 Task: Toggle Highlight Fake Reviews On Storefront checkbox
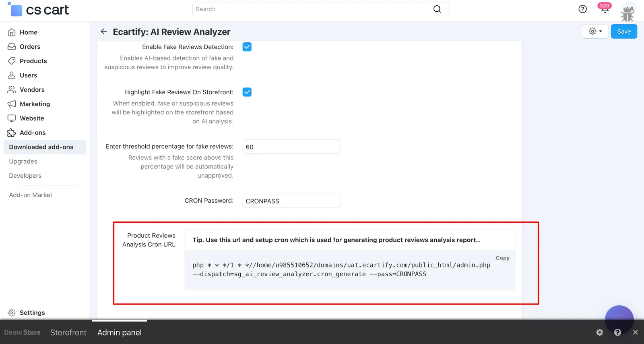(x=247, y=92)
